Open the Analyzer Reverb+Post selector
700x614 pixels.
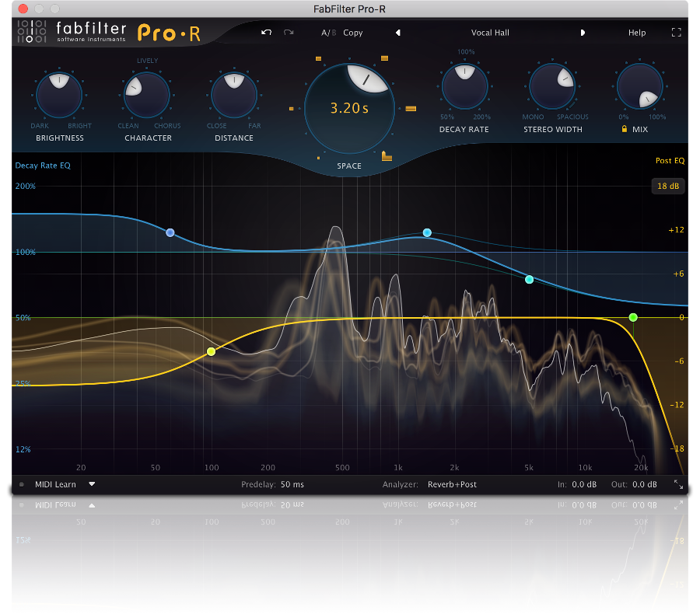452,484
